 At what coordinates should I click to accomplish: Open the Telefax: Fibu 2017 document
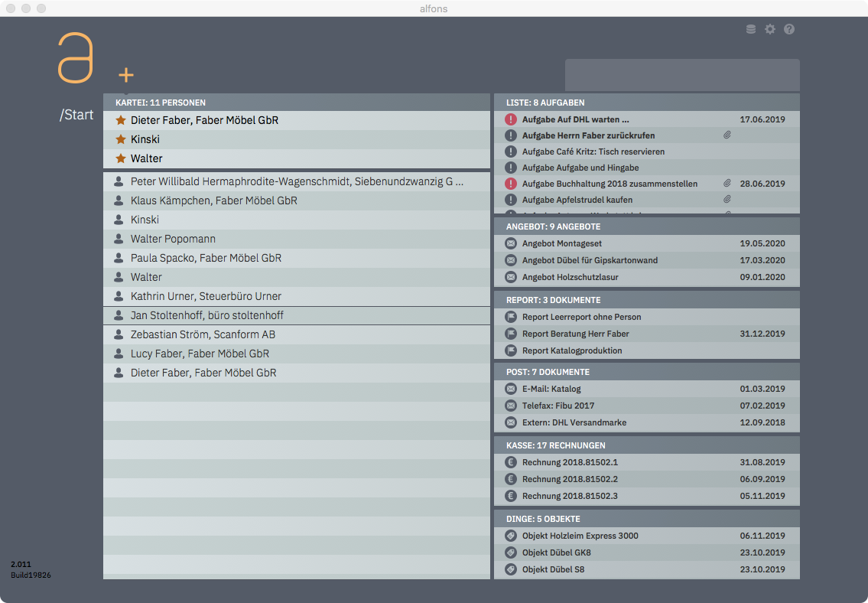click(x=558, y=406)
